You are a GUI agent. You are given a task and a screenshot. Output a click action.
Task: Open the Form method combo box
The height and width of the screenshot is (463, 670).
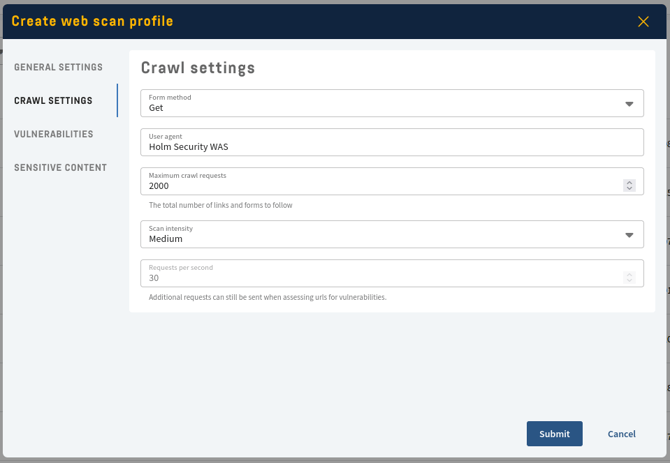point(380,103)
